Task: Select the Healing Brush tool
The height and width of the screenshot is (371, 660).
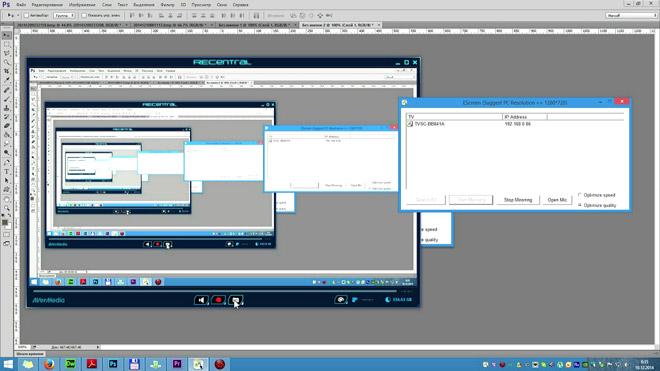Action: pos(7,90)
